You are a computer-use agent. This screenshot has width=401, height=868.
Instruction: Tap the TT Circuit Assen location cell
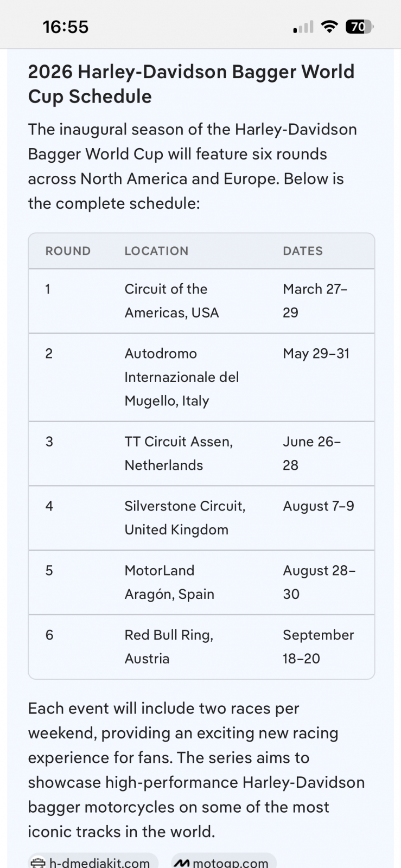point(179,453)
